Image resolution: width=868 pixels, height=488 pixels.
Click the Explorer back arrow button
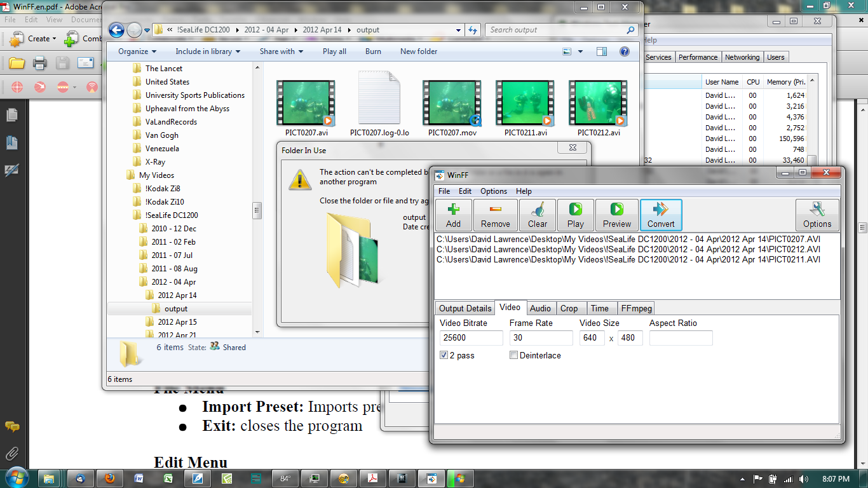click(x=116, y=30)
